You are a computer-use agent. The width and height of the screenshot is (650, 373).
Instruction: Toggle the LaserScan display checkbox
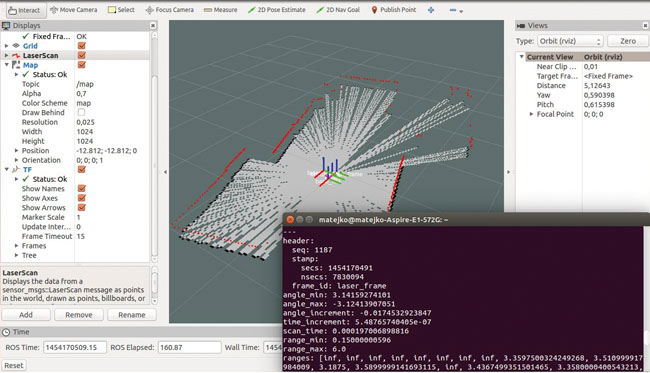(x=82, y=55)
